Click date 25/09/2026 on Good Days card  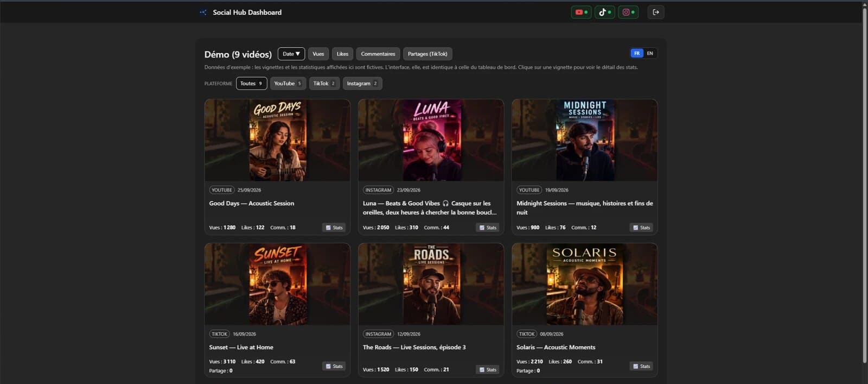(x=249, y=190)
